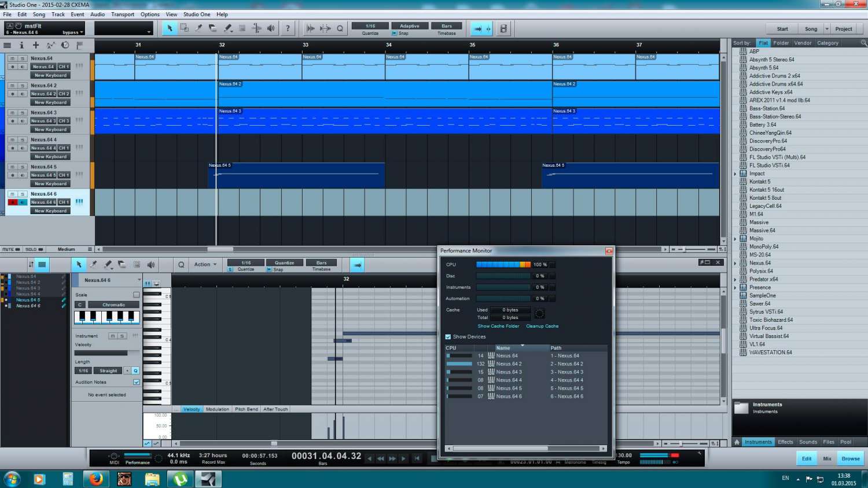Open the Transport menu

click(122, 14)
